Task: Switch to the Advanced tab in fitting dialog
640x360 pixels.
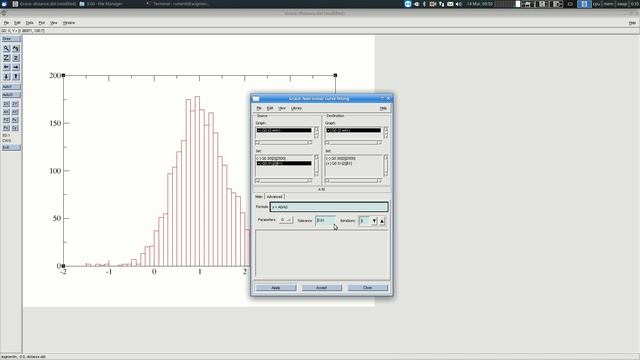Action: [275, 197]
